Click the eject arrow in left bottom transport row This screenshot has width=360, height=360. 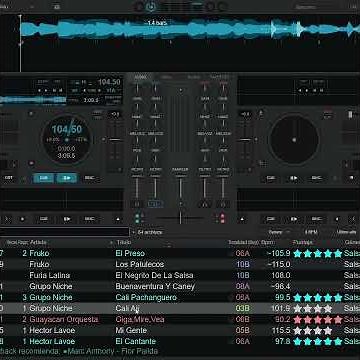(118, 219)
